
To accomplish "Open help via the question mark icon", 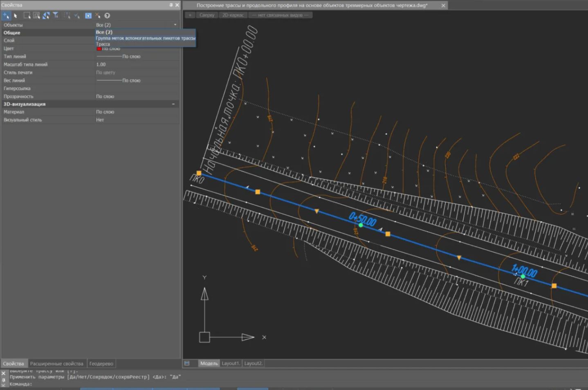I will [107, 16].
